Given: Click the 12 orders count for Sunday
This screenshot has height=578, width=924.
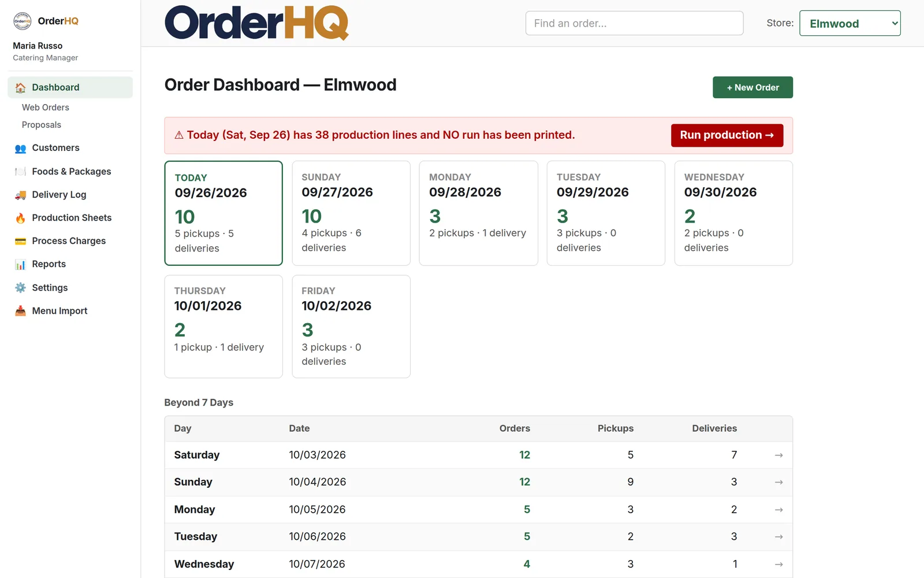Looking at the screenshot, I should (524, 482).
